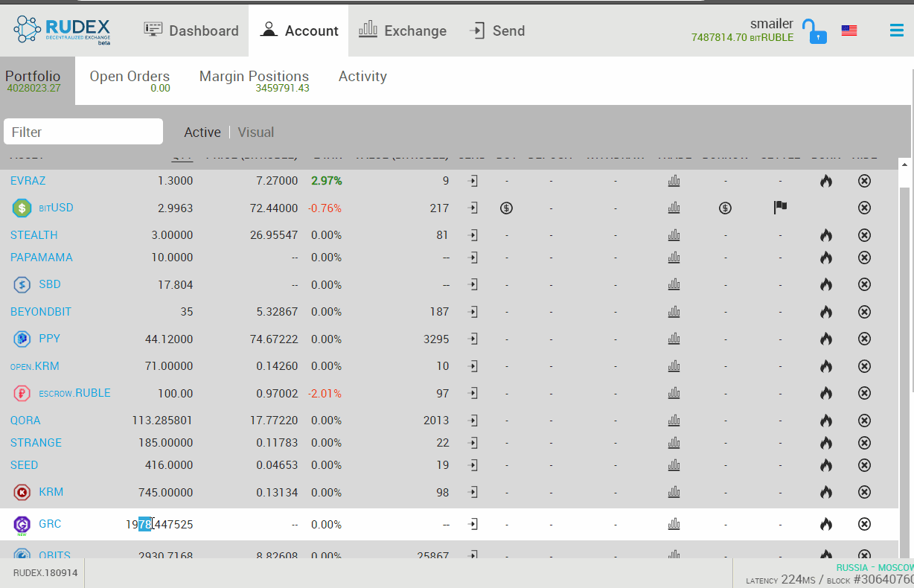The image size is (914, 588).
Task: Click the PPY price 74.67222
Action: point(274,339)
